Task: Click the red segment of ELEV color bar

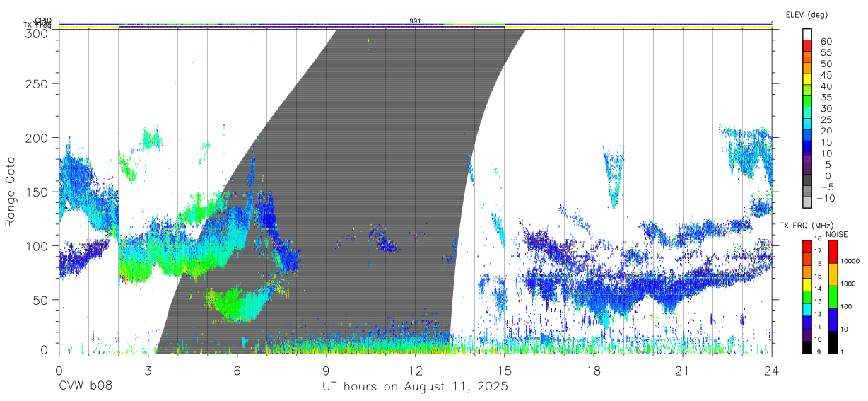Action: click(x=808, y=45)
